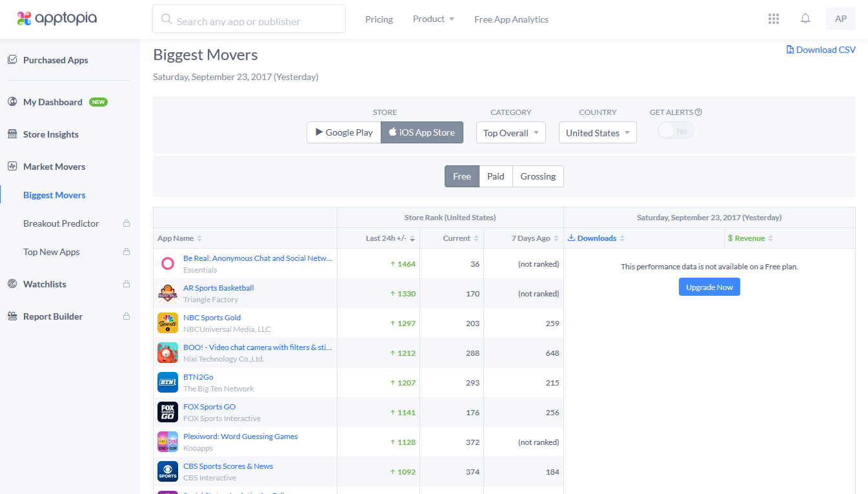
Task: Open the United States country dropdown
Action: pyautogui.click(x=598, y=133)
